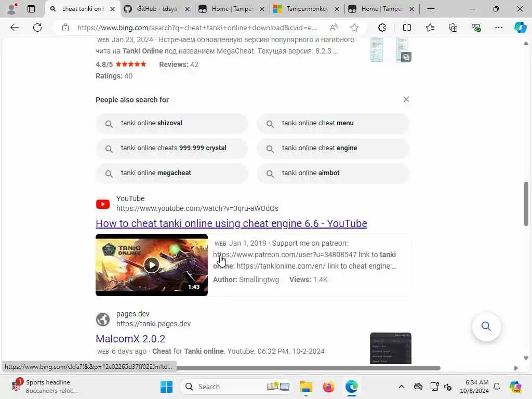
Task: Open the profile avatar menu
Action: click(12, 9)
